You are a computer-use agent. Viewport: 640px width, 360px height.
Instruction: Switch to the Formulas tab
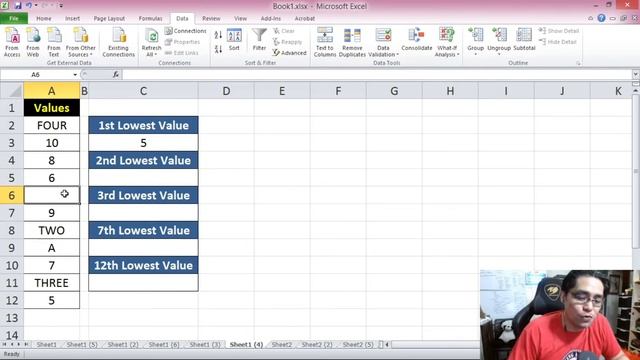[x=150, y=18]
